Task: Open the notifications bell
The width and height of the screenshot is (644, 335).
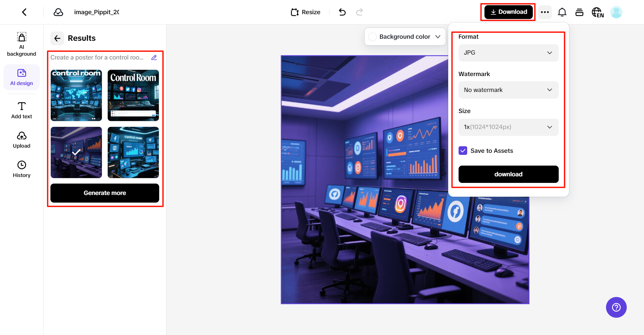Action: 562,12
